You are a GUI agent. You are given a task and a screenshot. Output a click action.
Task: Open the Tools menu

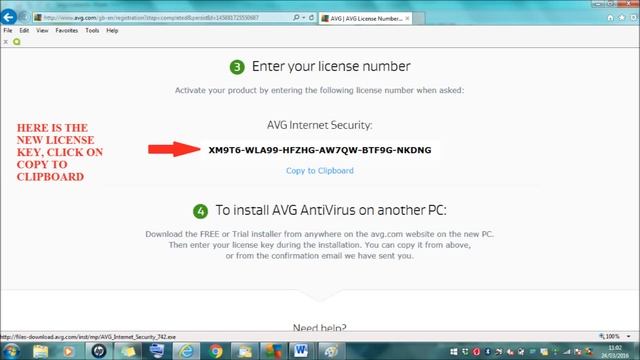pos(92,31)
